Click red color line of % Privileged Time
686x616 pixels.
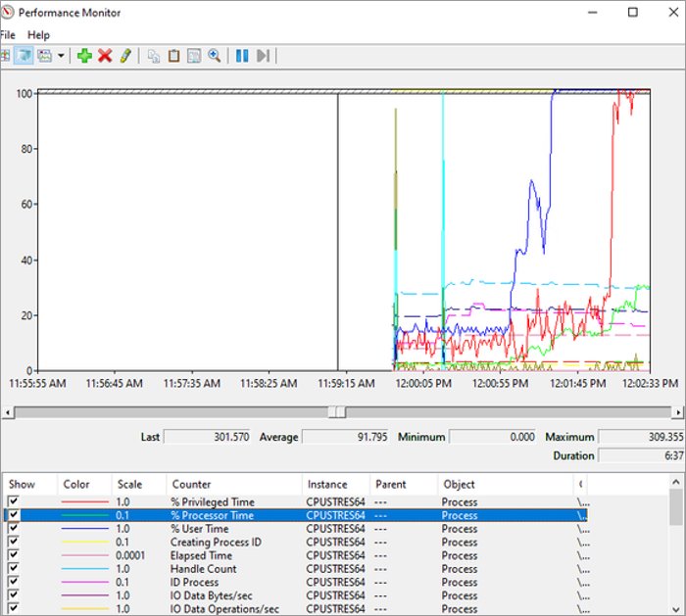pyautogui.click(x=85, y=501)
